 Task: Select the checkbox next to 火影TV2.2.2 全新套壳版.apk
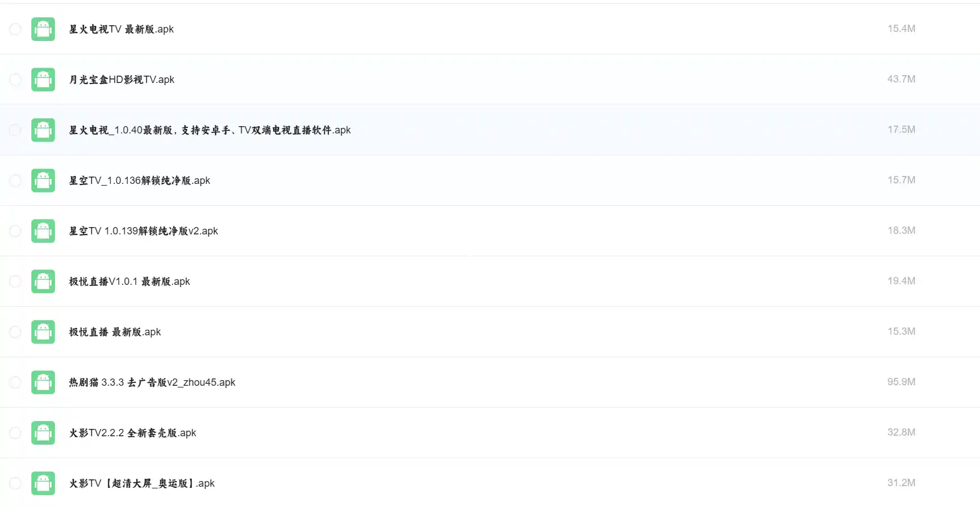(x=15, y=433)
